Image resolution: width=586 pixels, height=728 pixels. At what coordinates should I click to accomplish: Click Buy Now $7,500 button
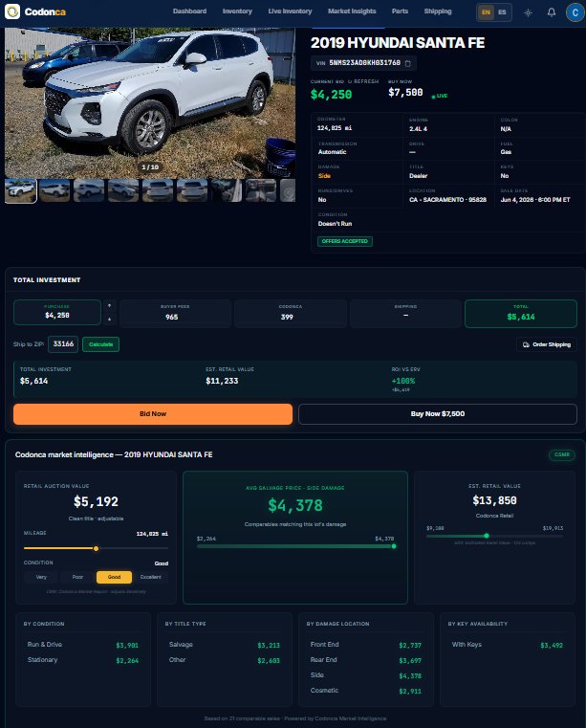coord(438,413)
